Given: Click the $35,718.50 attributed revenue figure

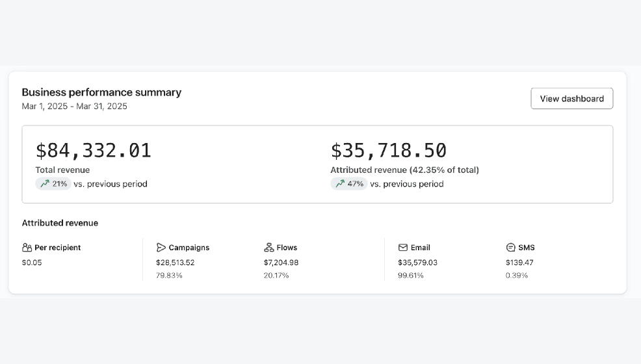Looking at the screenshot, I should [x=389, y=150].
